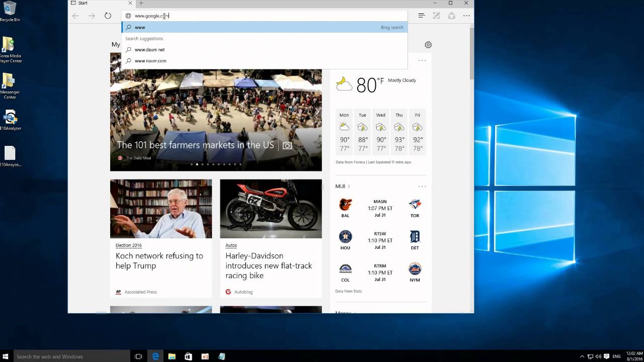
Task: Open feed settings gear icon
Action: point(428,45)
